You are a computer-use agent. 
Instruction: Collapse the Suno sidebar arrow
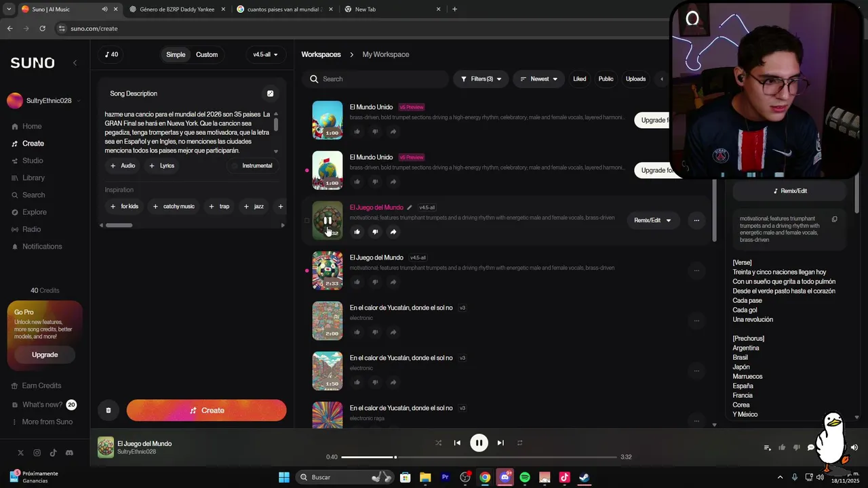pyautogui.click(x=75, y=62)
